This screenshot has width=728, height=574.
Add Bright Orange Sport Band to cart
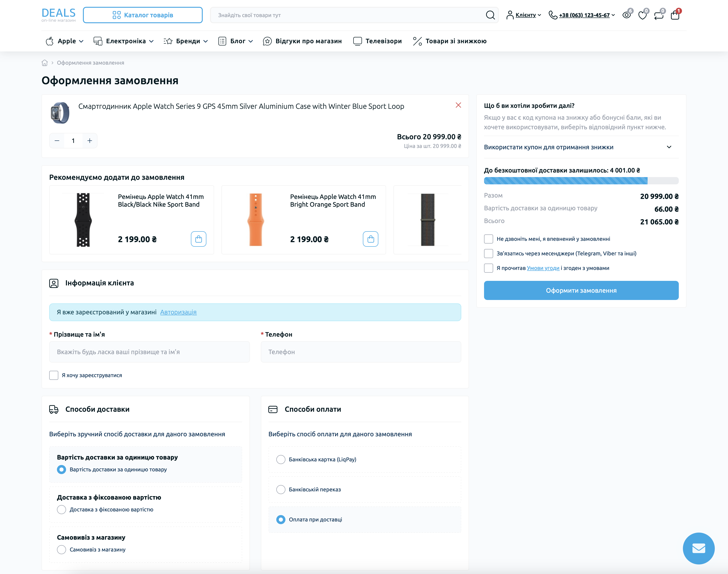371,239
